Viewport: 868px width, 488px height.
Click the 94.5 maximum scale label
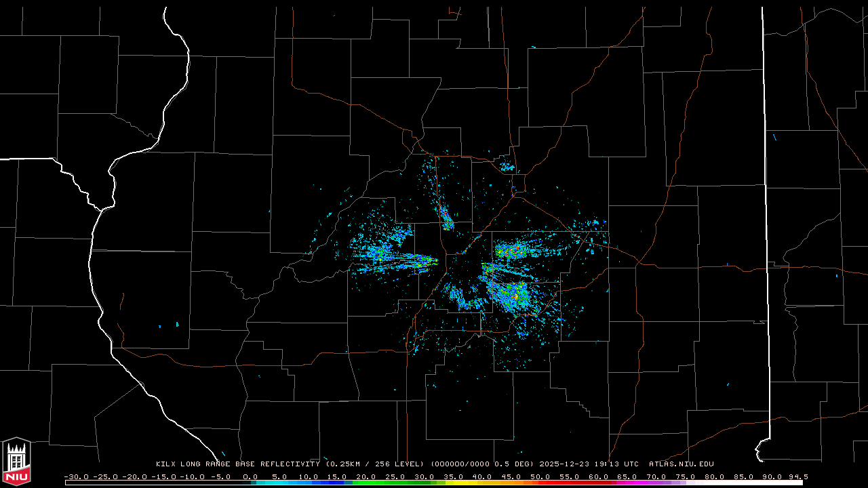tap(797, 476)
